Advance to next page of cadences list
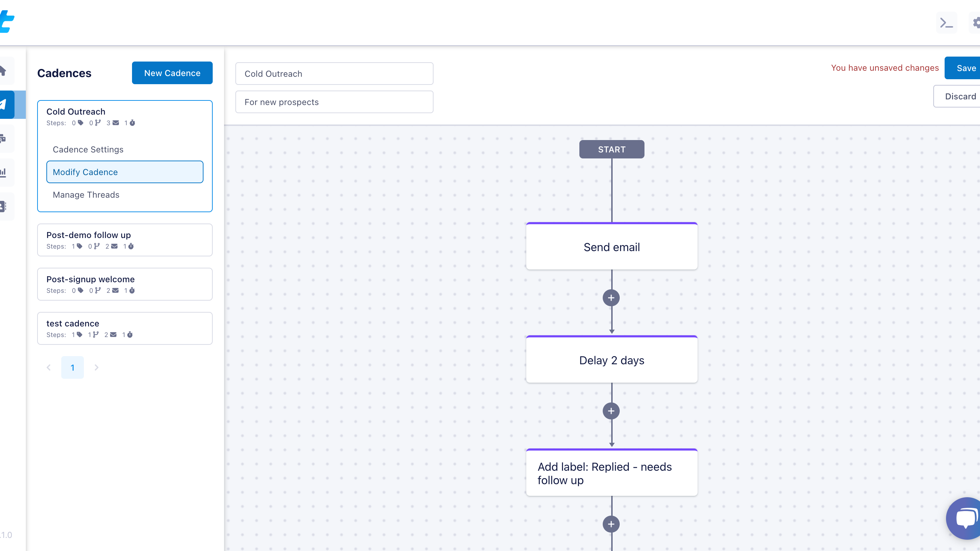980x551 pixels. click(x=96, y=367)
